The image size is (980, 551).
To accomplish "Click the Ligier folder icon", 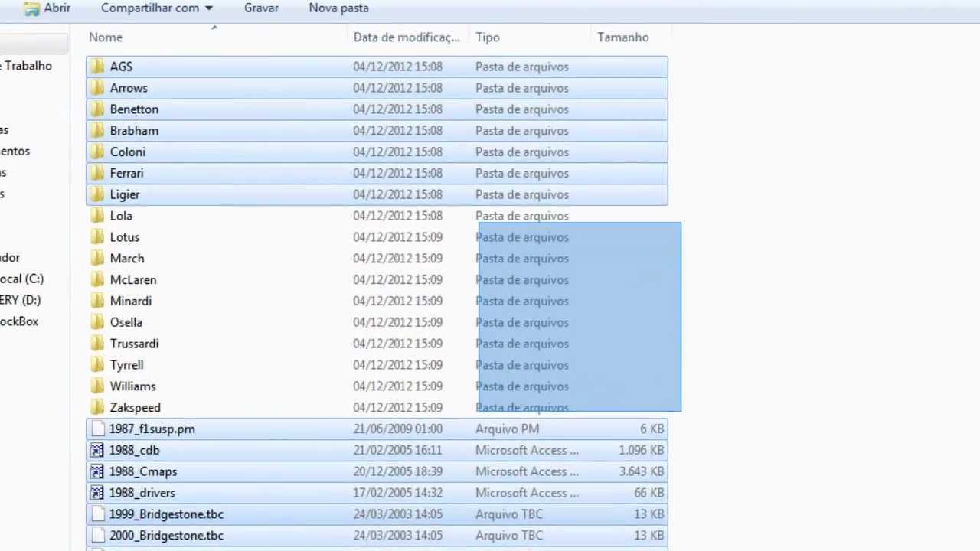I will [96, 195].
